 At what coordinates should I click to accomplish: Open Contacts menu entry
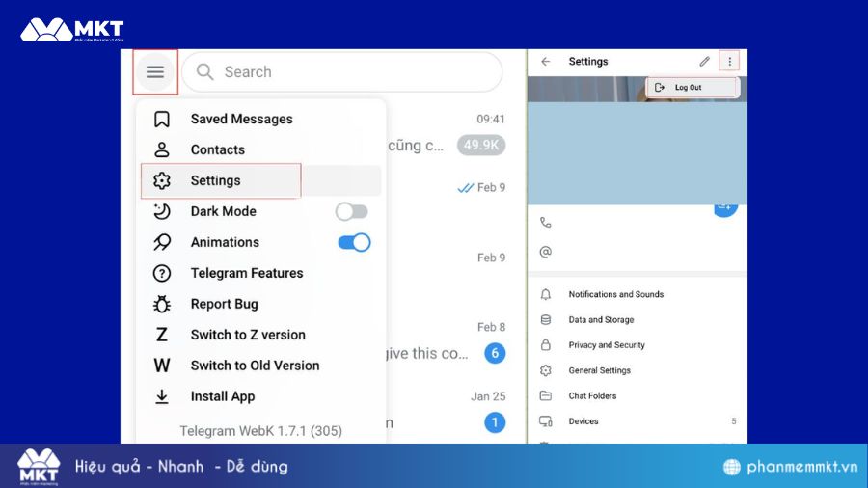coord(260,149)
